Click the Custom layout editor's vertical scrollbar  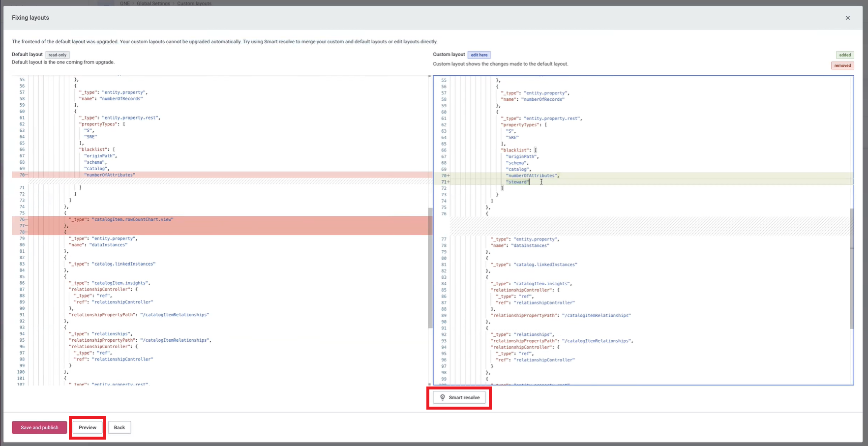[x=852, y=268]
